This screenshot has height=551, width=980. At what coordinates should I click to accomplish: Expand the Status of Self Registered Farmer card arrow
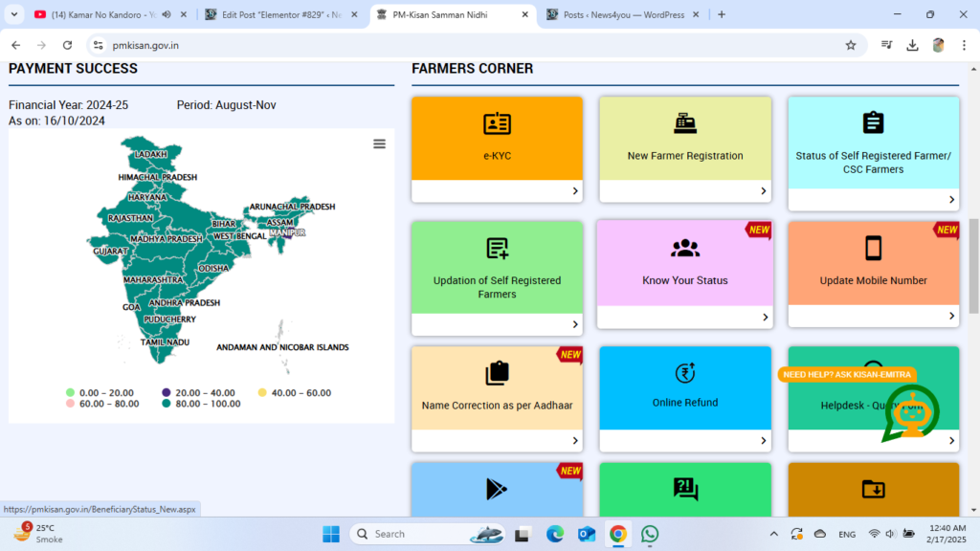pos(951,200)
